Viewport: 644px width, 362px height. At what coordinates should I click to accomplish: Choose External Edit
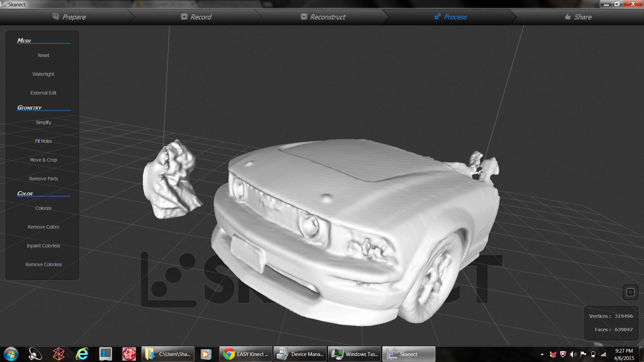[43, 93]
